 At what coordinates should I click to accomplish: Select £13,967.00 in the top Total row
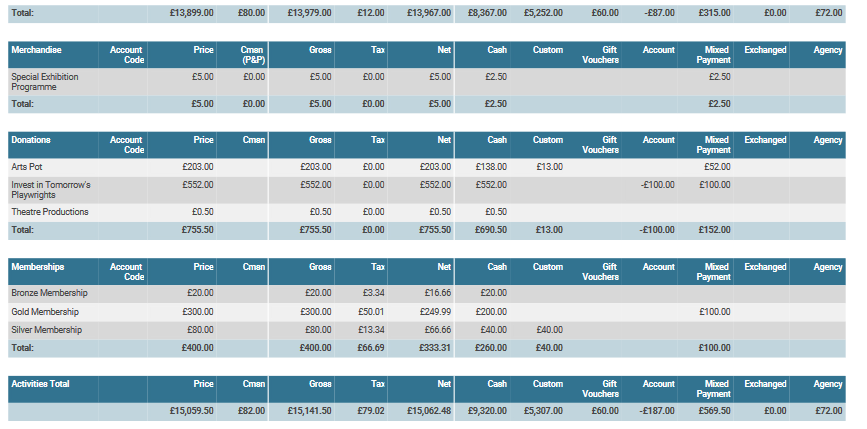point(429,13)
